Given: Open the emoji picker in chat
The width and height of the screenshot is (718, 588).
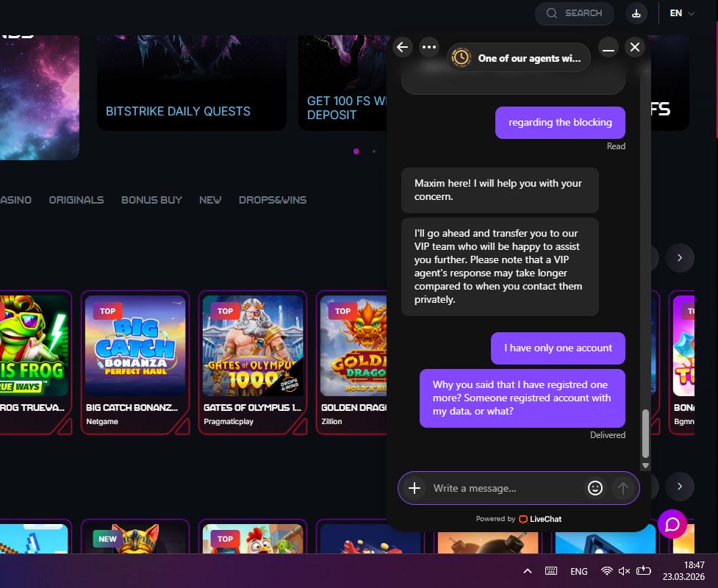Looking at the screenshot, I should [x=595, y=488].
